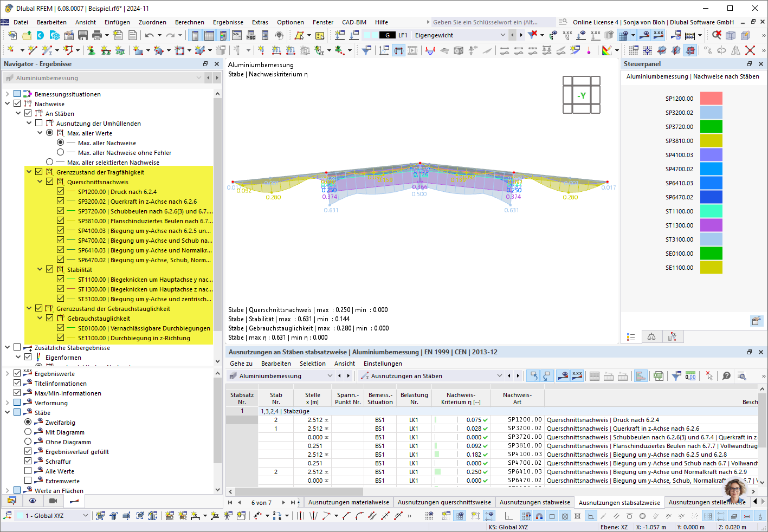
Task: Click the filter funnel icon with red X
Action: point(533,35)
